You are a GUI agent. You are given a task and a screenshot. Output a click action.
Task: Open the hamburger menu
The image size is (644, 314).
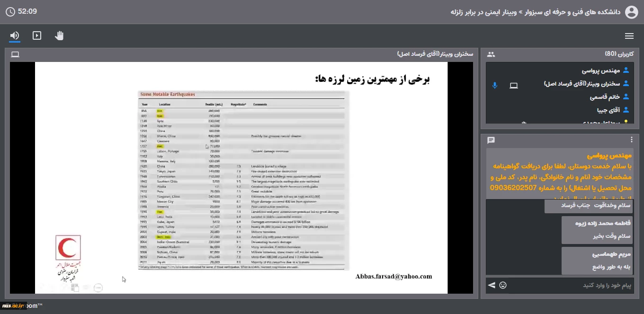(629, 36)
